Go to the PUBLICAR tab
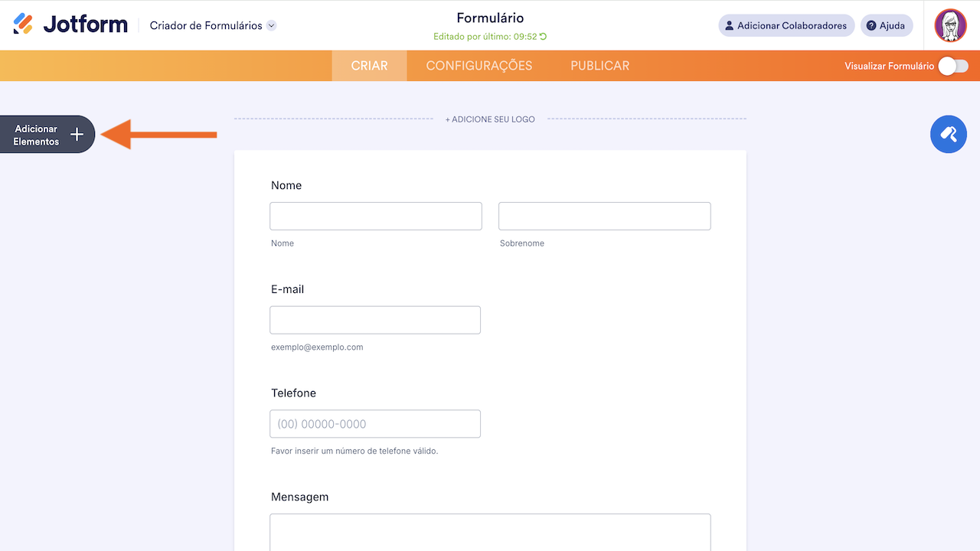Viewport: 980px width, 551px height. point(599,66)
